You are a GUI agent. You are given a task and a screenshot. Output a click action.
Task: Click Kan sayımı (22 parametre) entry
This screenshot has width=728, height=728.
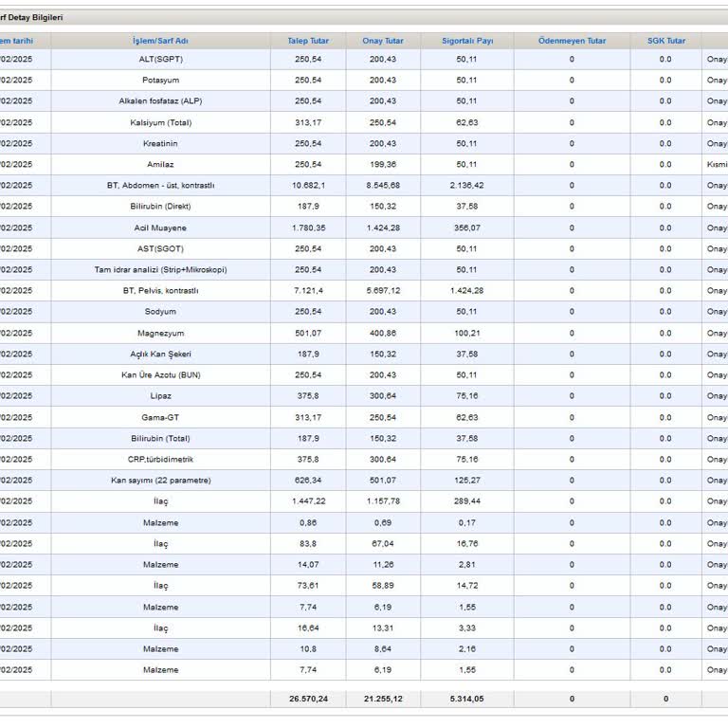click(x=160, y=481)
